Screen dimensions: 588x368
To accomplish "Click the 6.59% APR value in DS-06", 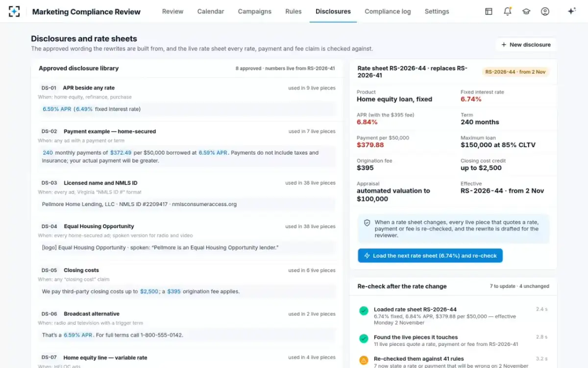I will coord(78,335).
